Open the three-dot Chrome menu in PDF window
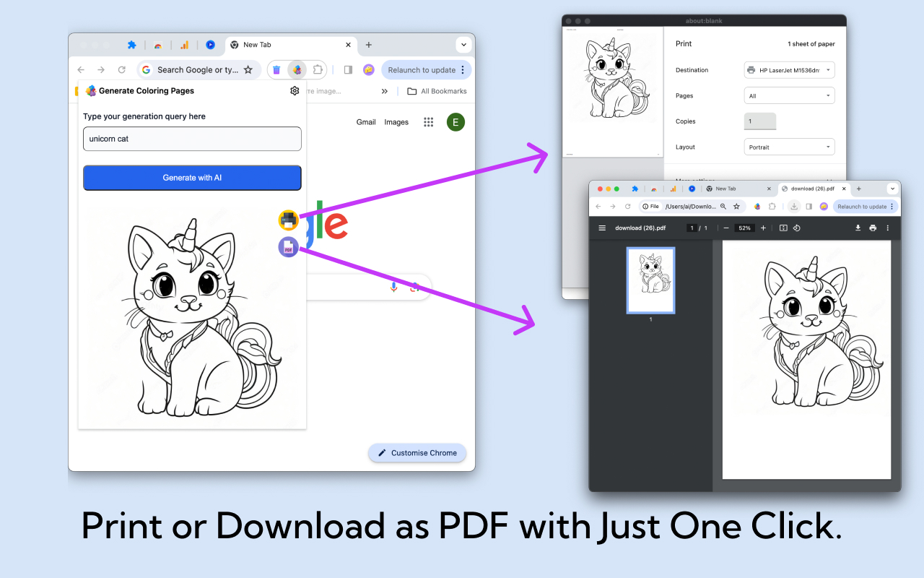Viewport: 924px width, 578px height. coord(892,207)
